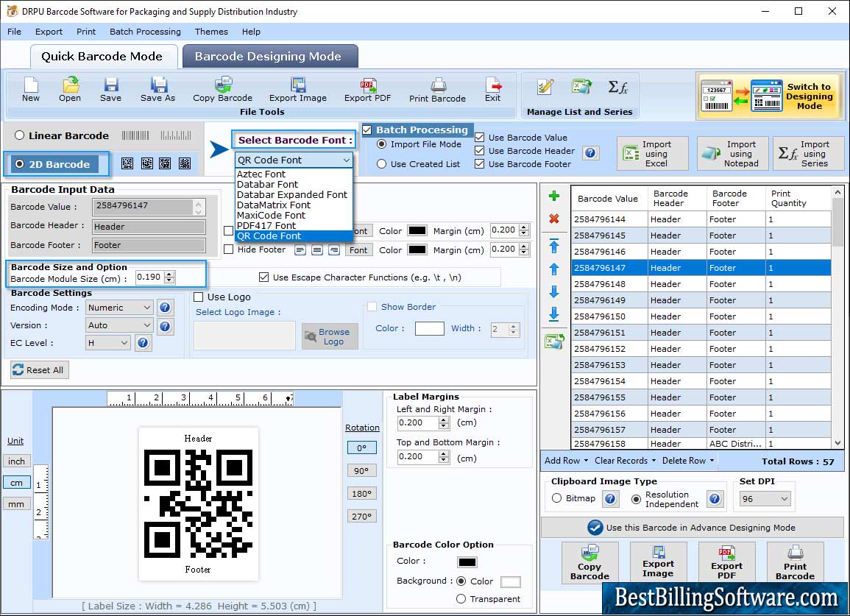
Task: Click the move down arrow icon
Action: click(x=554, y=291)
